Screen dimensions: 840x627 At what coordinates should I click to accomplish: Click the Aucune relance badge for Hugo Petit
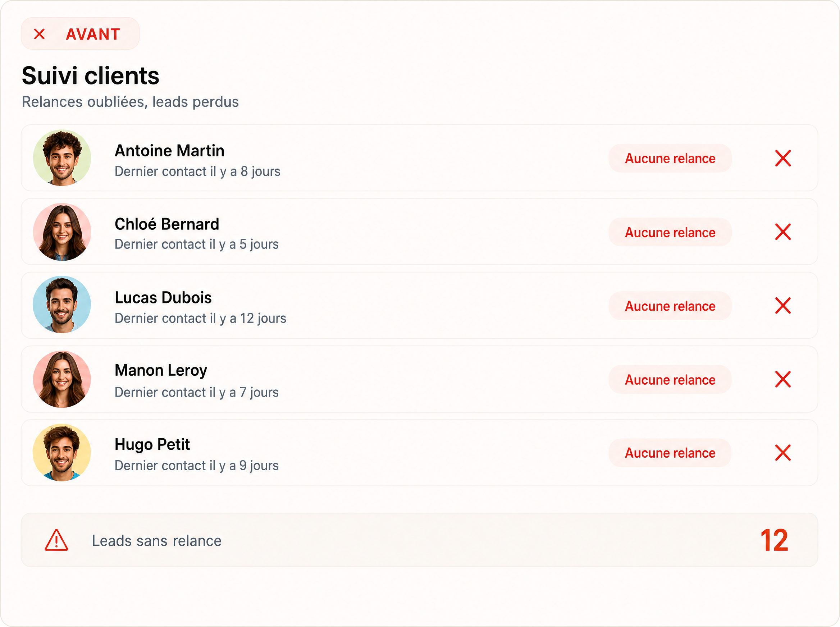(x=670, y=453)
